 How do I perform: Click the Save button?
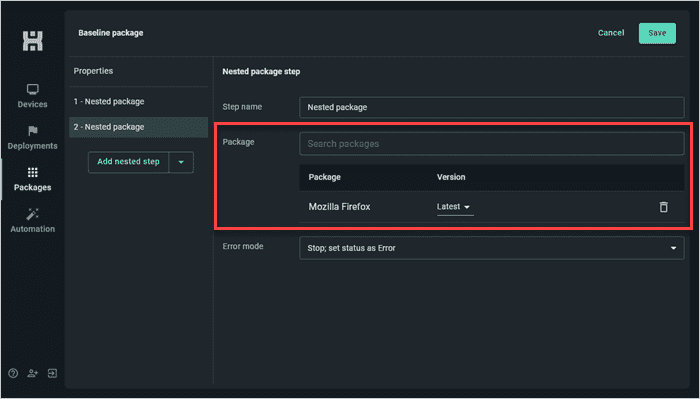click(x=657, y=33)
